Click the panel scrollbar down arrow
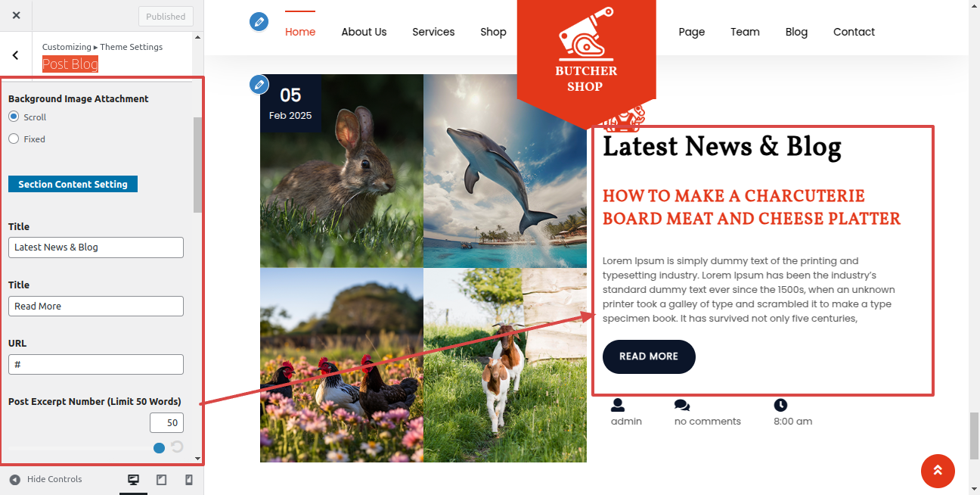Screen dimensions: 980x495 (198, 459)
